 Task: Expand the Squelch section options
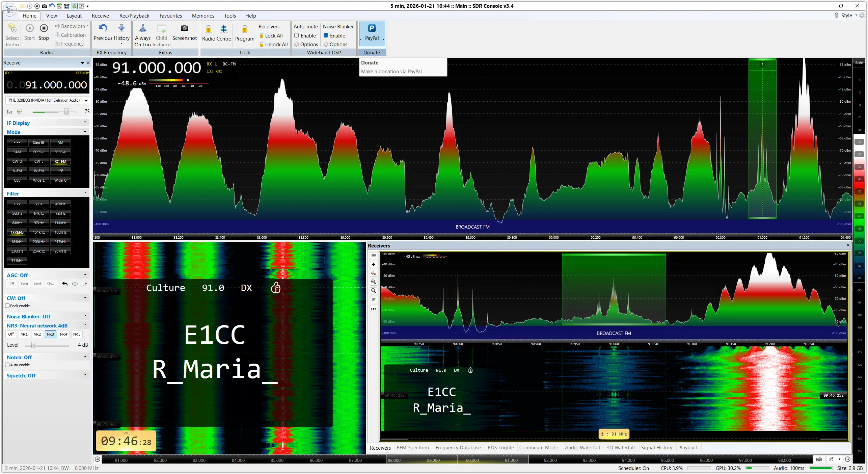tap(85, 375)
